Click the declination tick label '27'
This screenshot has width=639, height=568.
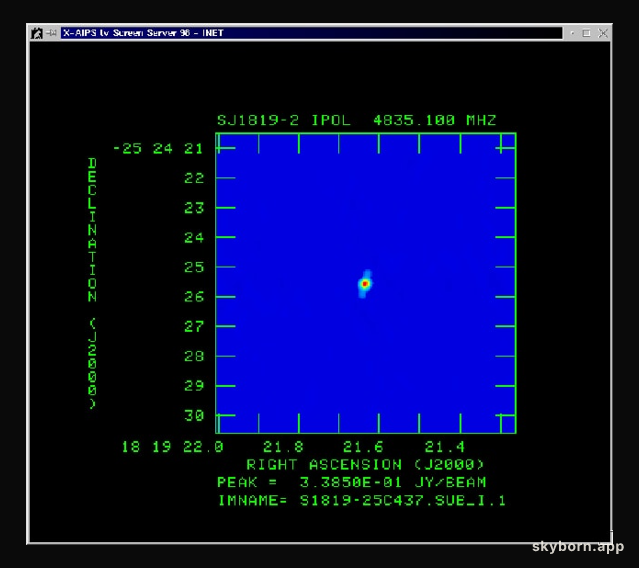tap(194, 326)
